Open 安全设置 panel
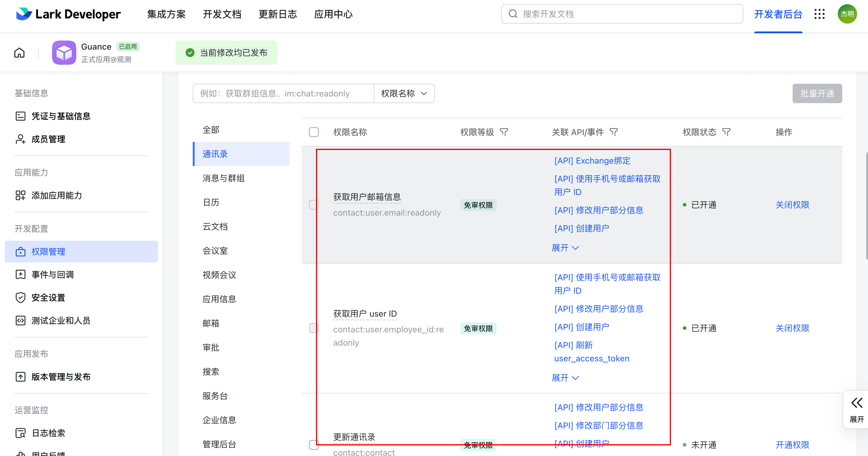Viewport: 868px width, 456px height. click(x=48, y=297)
